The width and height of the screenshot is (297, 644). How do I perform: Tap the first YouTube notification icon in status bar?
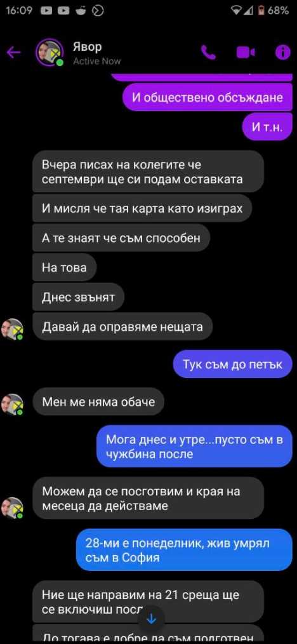[x=47, y=11]
